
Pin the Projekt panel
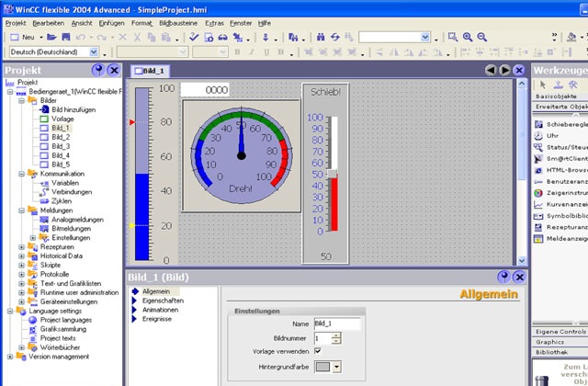[x=98, y=70]
